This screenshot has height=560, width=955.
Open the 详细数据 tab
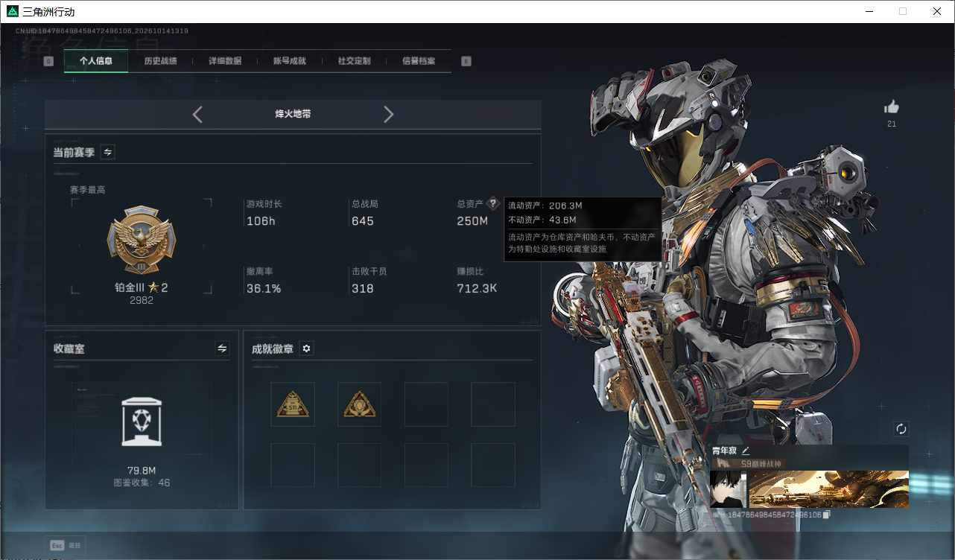(225, 61)
